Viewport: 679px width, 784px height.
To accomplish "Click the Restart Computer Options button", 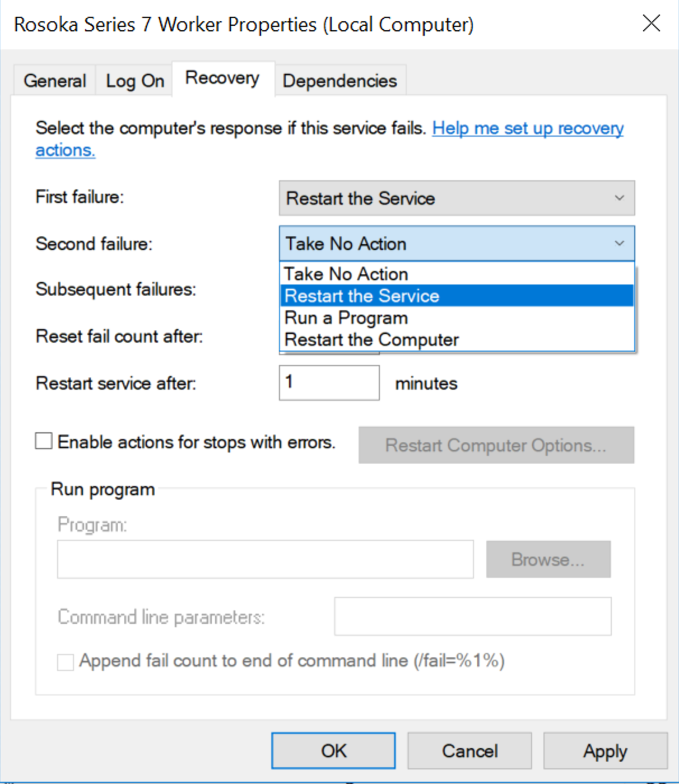I will [496, 445].
